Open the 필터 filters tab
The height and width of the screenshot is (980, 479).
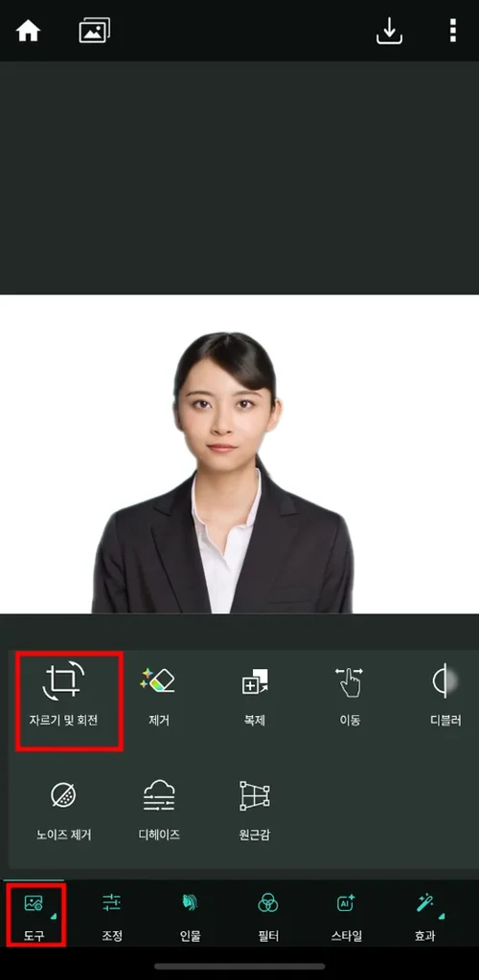point(267,916)
